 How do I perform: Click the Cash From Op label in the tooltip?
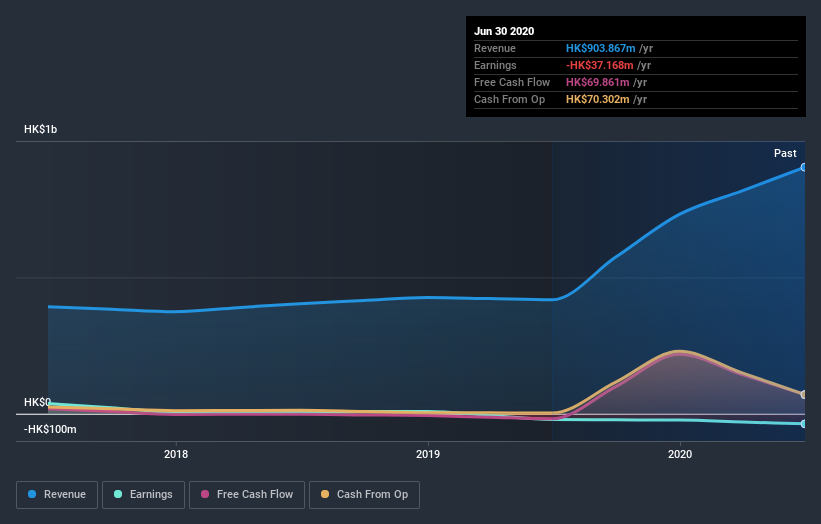pos(509,99)
